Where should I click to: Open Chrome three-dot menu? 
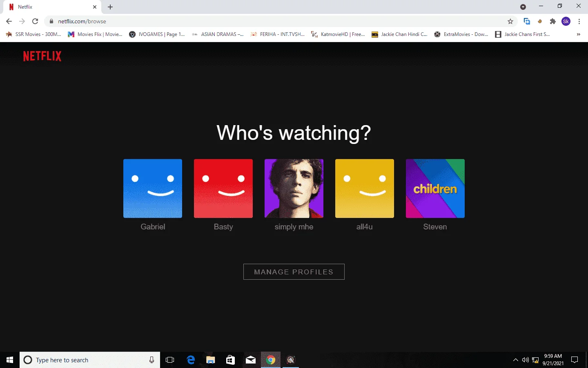tap(579, 21)
